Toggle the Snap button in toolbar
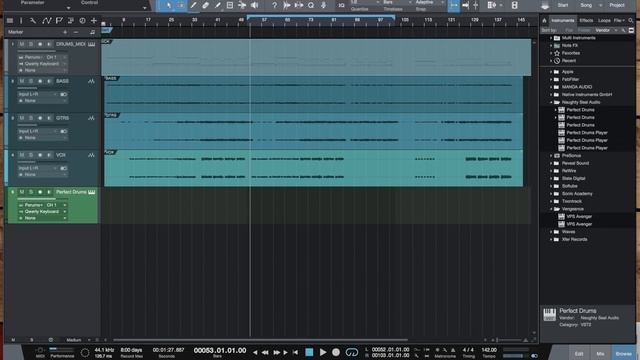Image resolution: width=640 pixels, height=360 pixels. click(x=453, y=5)
